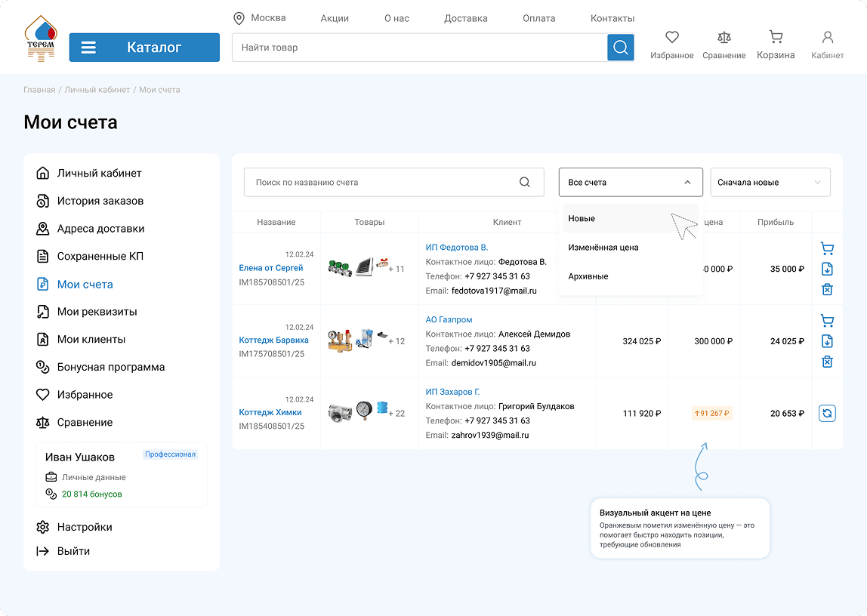The width and height of the screenshot is (867, 616).
Task: Open invoice Елена от Сергей
Action: click(271, 268)
